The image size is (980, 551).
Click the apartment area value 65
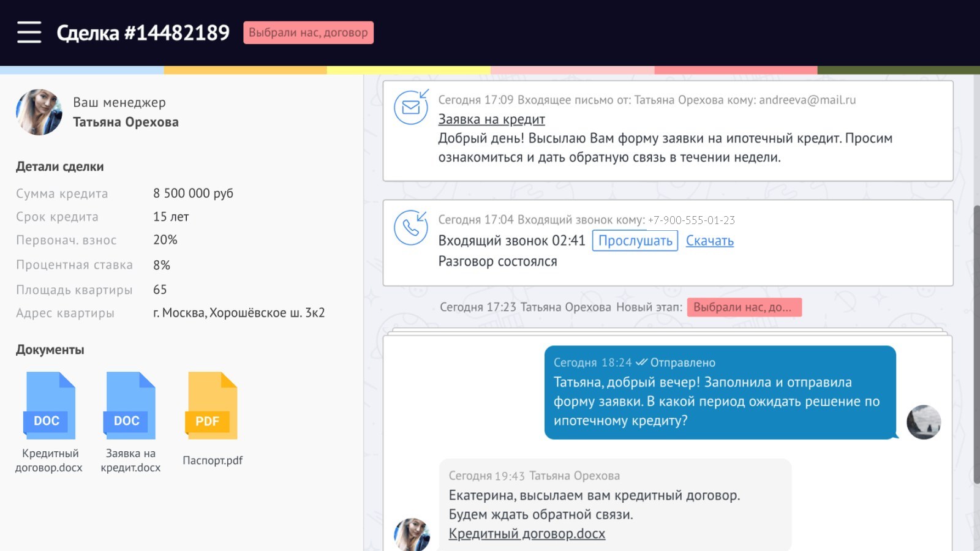pos(160,290)
